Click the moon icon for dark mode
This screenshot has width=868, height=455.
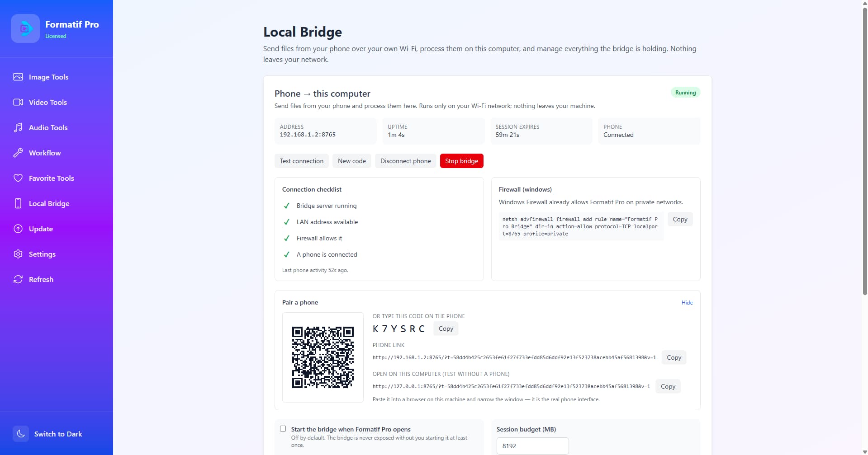click(21, 434)
